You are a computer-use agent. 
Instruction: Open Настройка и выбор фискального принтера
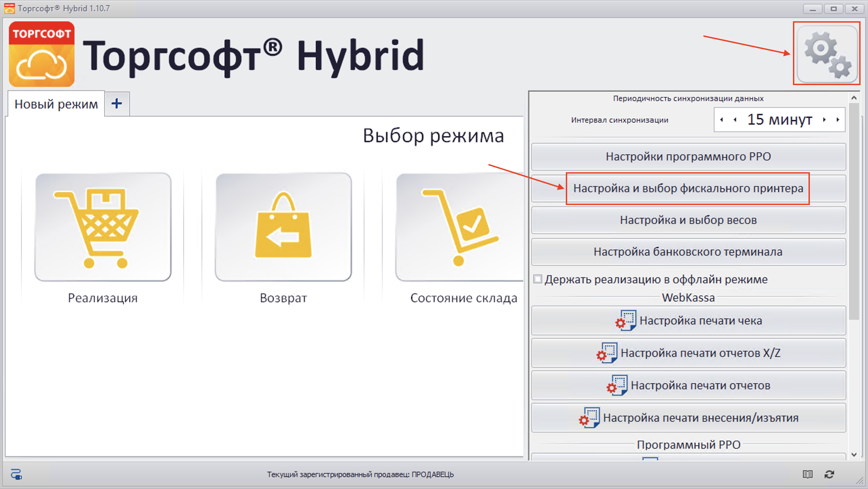pos(688,188)
